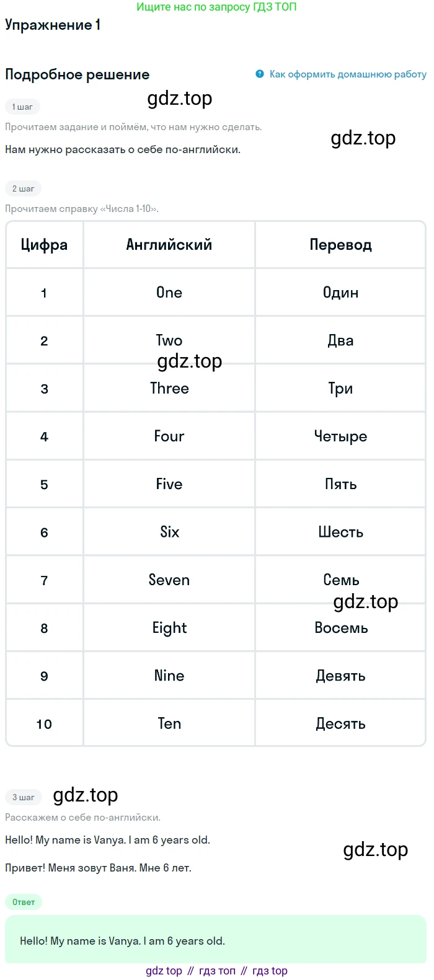Click the bottom 'gdz top // гдз топ' footer text
Screen dimensions: 434x980
point(216,971)
